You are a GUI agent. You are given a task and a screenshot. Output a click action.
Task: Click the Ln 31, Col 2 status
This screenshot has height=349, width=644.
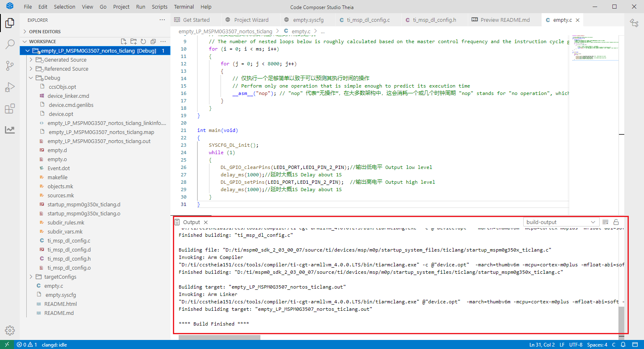point(542,344)
